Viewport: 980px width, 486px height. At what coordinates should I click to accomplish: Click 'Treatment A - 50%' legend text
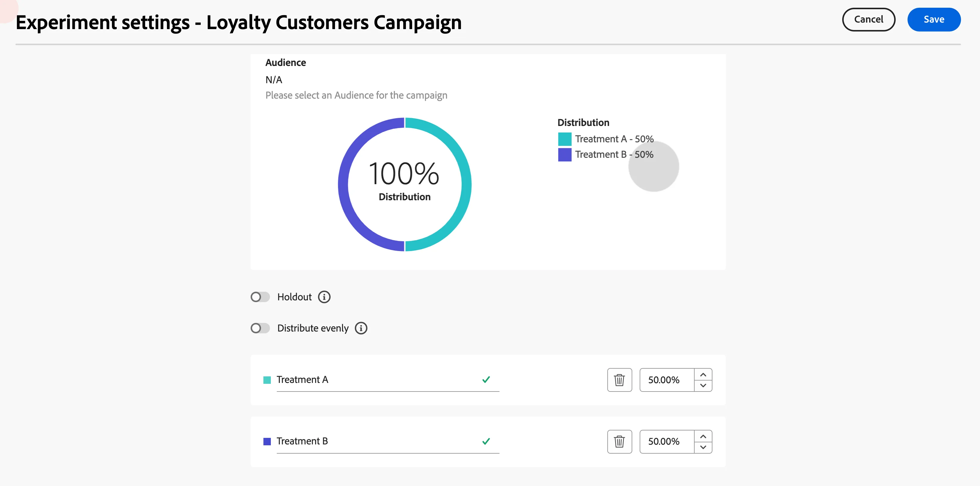tap(614, 139)
